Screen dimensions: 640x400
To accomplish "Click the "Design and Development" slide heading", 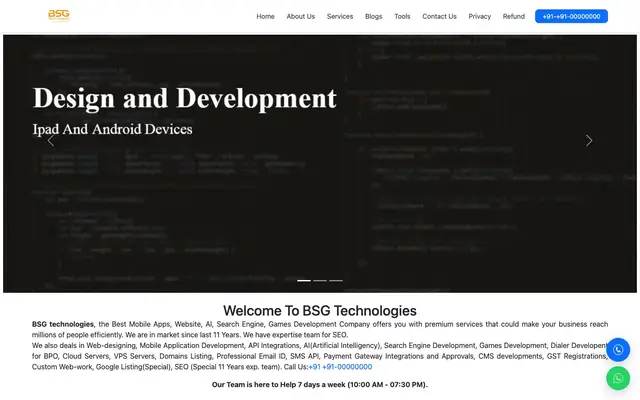I will point(185,99).
